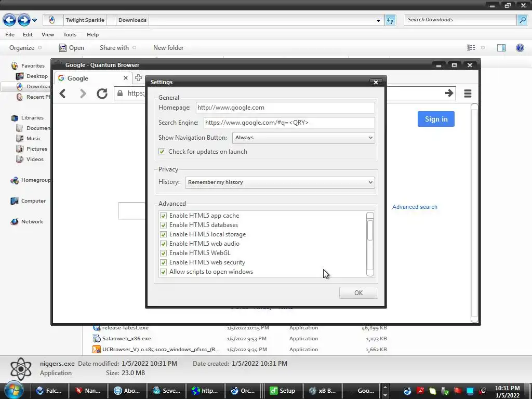The height and width of the screenshot is (399, 532).
Task: Confirm settings with OK button
Action: click(358, 293)
